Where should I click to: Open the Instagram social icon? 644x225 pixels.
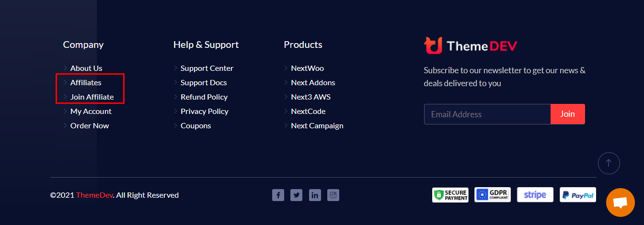[333, 195]
